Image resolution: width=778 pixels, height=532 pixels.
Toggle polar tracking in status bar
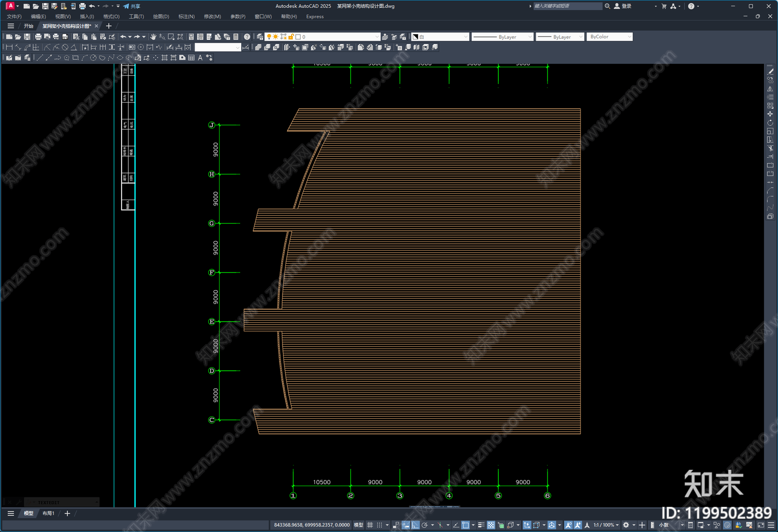click(424, 525)
